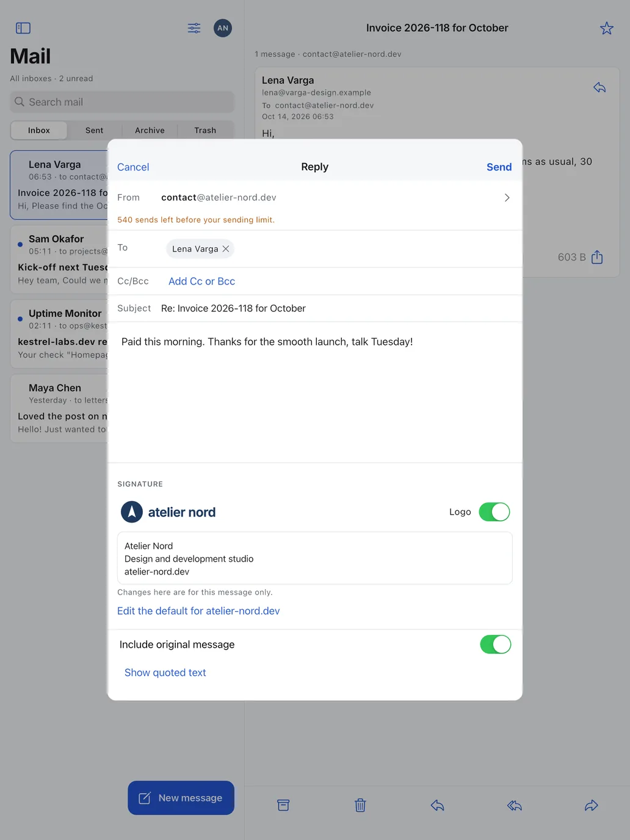Expand Show quoted text
630x840 pixels.
[x=165, y=672]
